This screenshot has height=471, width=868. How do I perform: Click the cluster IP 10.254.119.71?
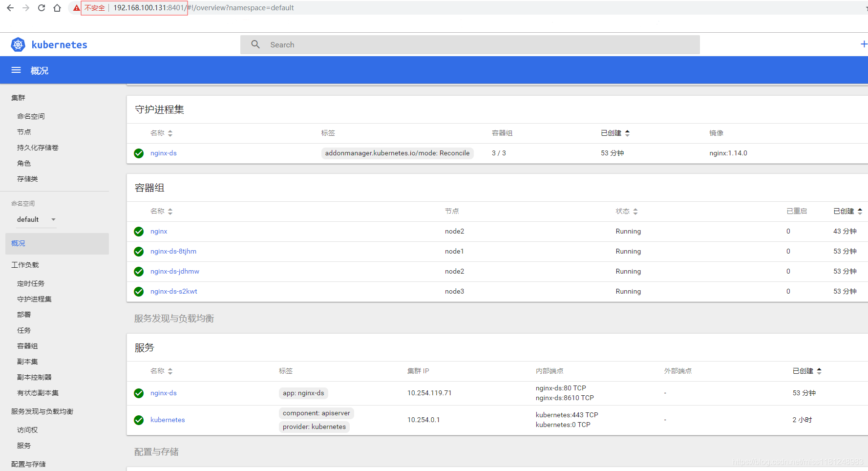[x=429, y=393]
